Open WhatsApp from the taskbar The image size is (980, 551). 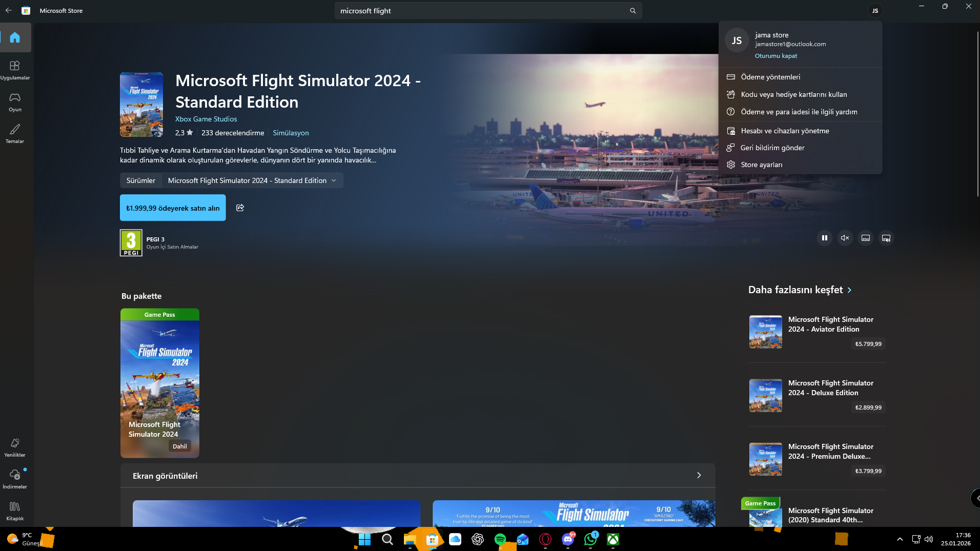[590, 539]
